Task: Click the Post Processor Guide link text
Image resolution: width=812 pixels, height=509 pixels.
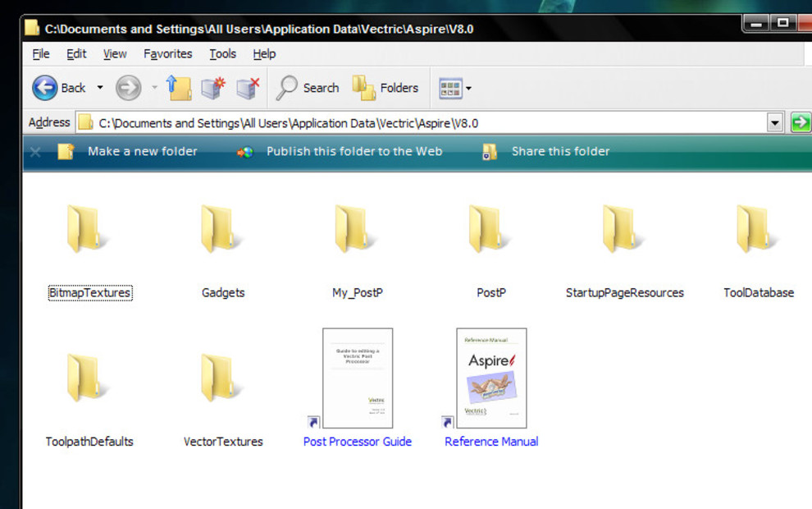Action: pos(358,442)
